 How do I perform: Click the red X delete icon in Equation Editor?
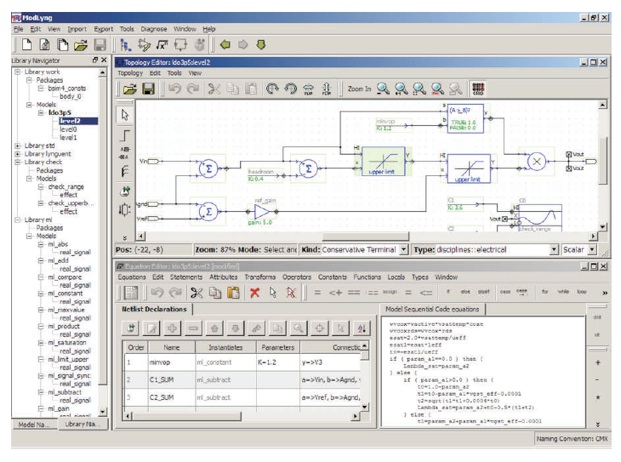coord(255,292)
